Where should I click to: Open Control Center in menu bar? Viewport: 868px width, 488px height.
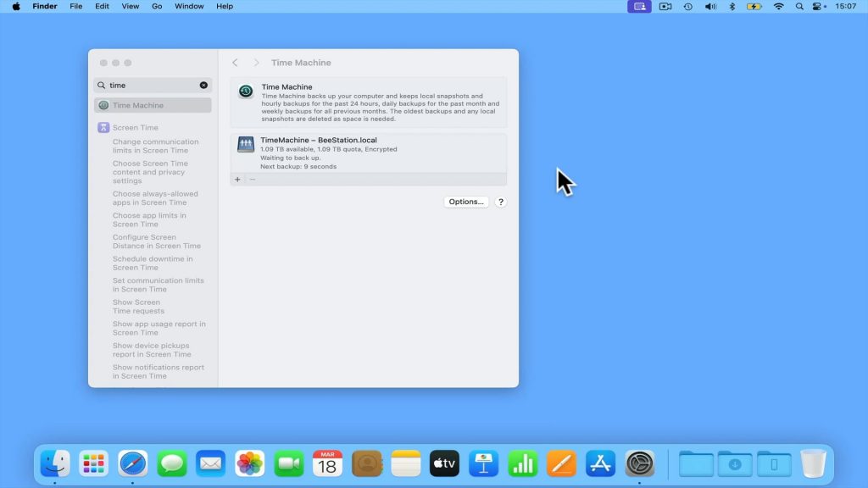pyautogui.click(x=819, y=7)
